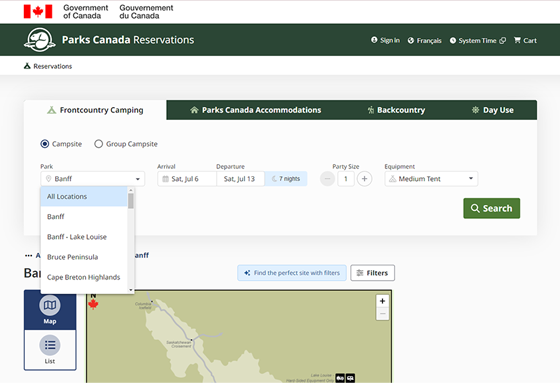The height and width of the screenshot is (383, 560).
Task: Click the park list scroll down arrow
Action: click(131, 290)
